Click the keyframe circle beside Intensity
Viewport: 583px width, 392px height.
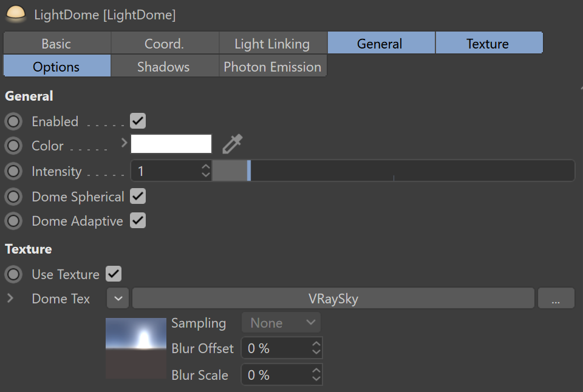click(13, 172)
